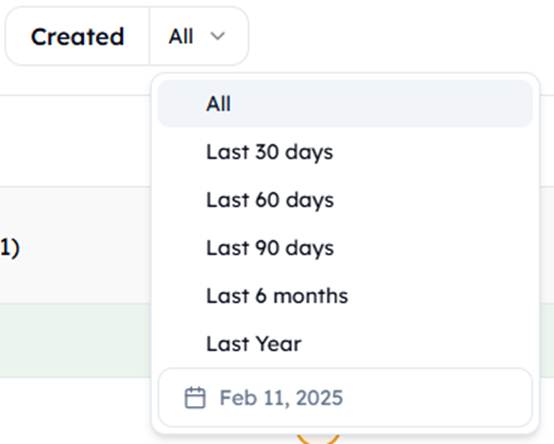Click the Created filter label

click(78, 36)
